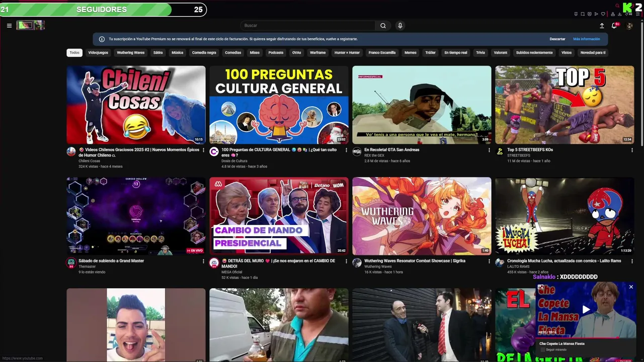
Task: Select the Podcasts filter chip
Action: [276, 53]
